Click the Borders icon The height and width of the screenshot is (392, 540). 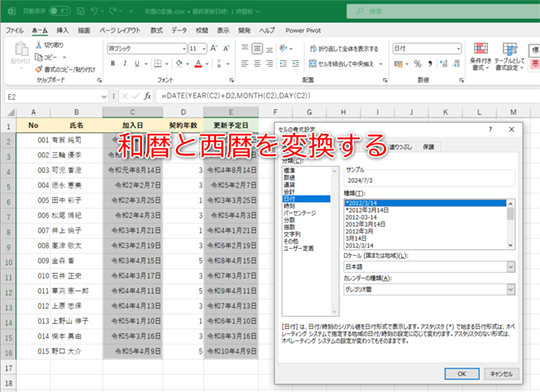(158, 63)
